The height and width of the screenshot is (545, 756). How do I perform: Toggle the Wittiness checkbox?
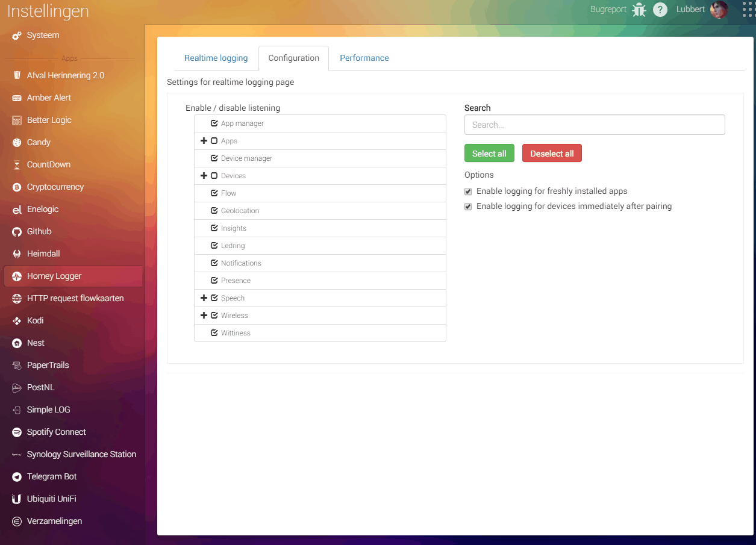point(214,332)
